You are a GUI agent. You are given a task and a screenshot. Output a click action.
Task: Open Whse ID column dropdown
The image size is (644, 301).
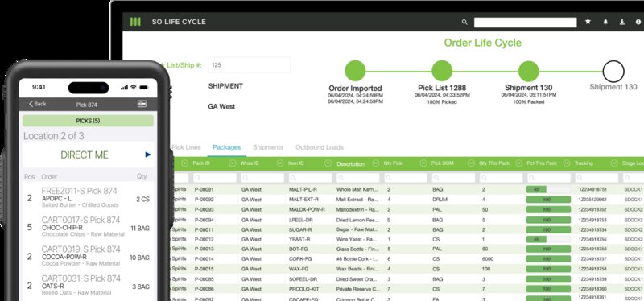point(280,163)
